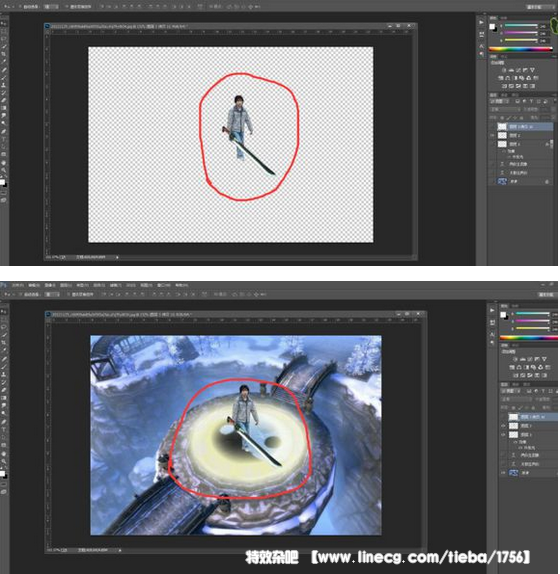This screenshot has height=574, width=560.
Task: Add Curves adjustment in transparent-canvas window
Action: (x=518, y=70)
